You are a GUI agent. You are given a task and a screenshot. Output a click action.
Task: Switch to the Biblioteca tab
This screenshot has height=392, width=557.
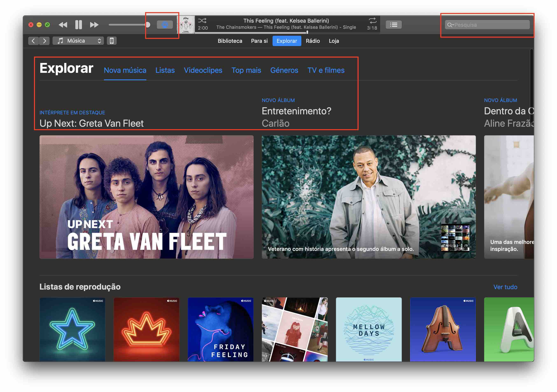pos(230,41)
